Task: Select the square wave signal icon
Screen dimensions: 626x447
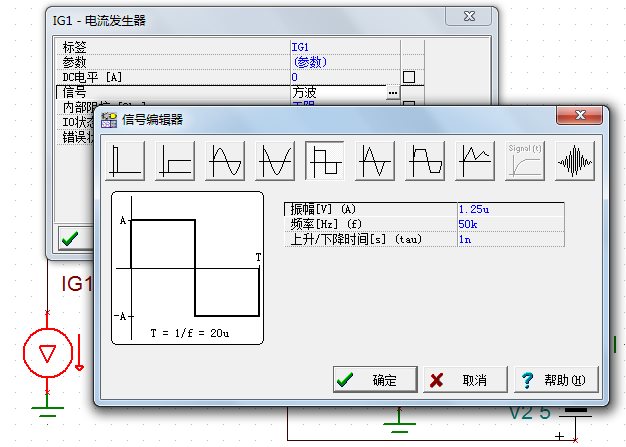Action: pyautogui.click(x=325, y=161)
